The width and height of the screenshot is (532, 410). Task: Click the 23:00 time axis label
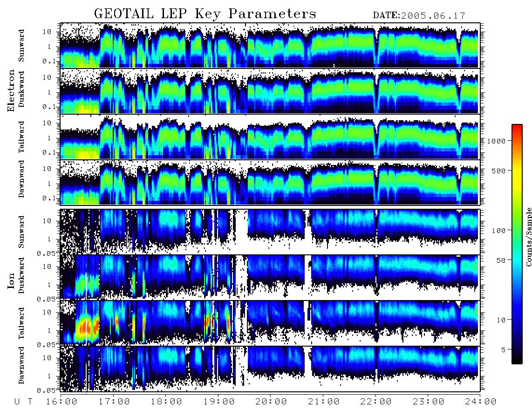point(429,402)
